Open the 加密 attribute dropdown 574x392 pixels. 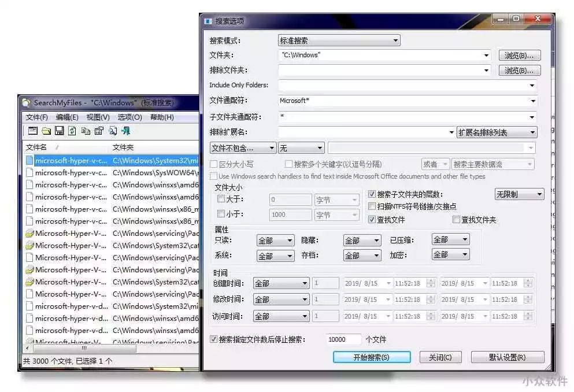pos(450,254)
